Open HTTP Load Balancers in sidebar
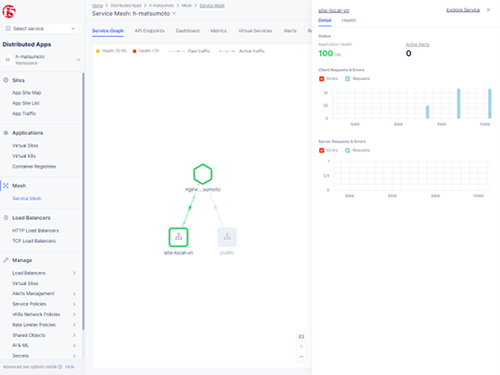Viewport: 500px width, 375px height. coord(35,231)
